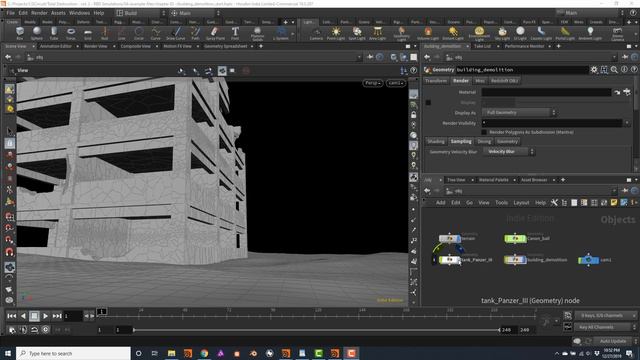This screenshot has height=360, width=640.
Task: Select the Font shelf tool
Action: pyautogui.click(x=235, y=33)
